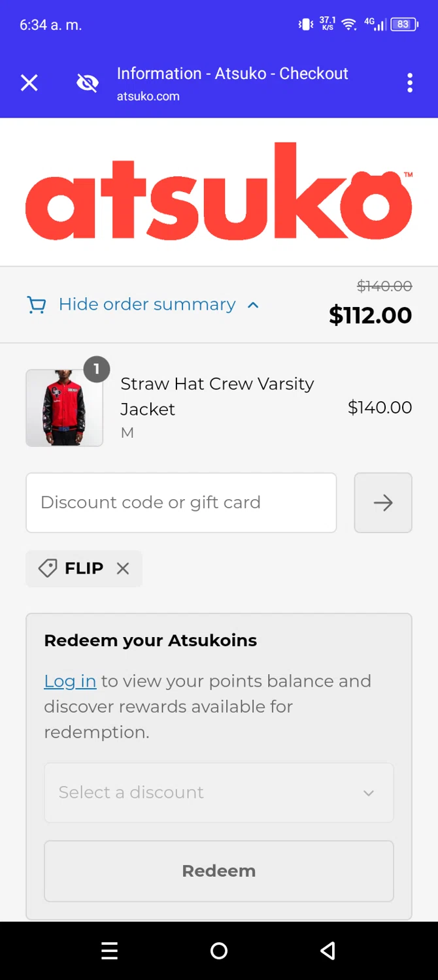Tap the Android back button

coord(328,951)
